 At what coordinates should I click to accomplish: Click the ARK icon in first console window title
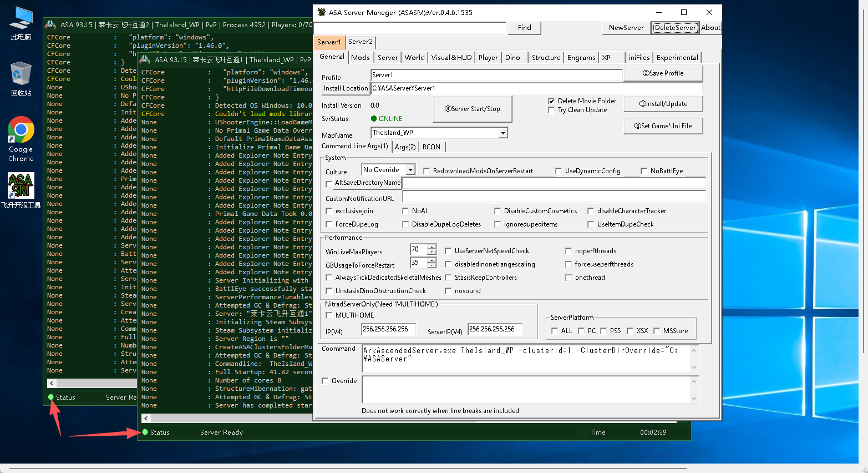click(50, 24)
